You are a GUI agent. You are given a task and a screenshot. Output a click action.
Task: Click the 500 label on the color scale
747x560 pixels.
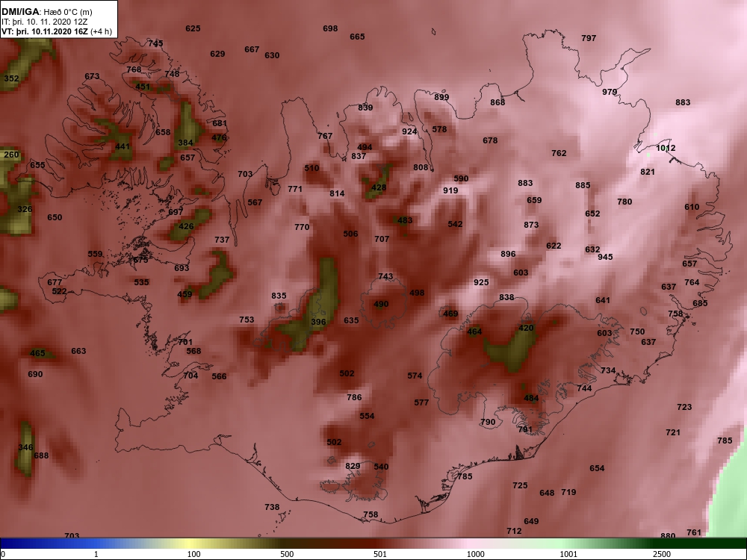point(287,554)
